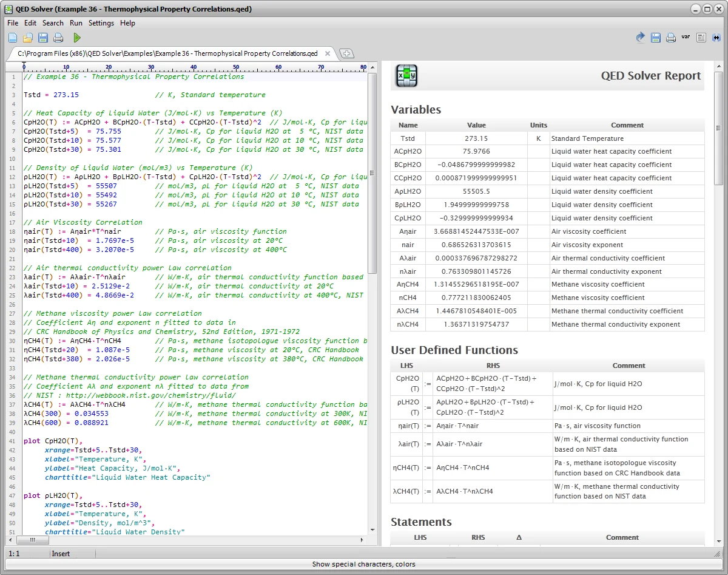Click the 'RHS' header in User Defined Functions

(493, 366)
